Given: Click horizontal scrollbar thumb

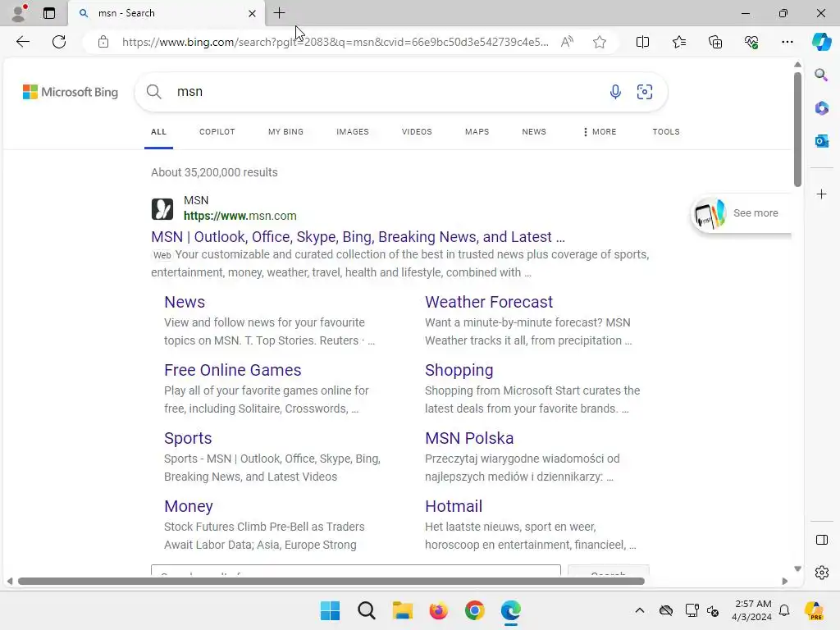Looking at the screenshot, I should point(331,582).
